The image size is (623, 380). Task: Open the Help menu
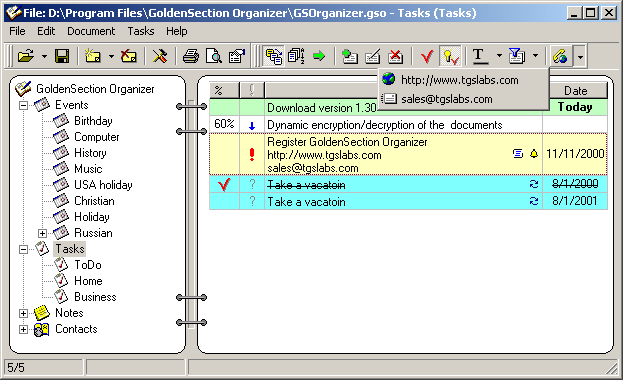176,31
